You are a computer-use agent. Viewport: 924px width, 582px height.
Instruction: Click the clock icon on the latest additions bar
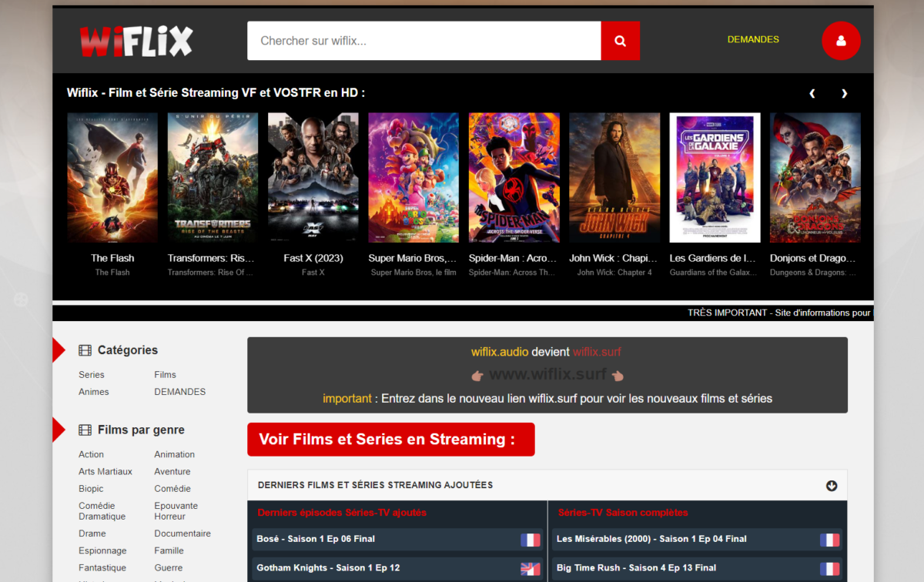831,485
